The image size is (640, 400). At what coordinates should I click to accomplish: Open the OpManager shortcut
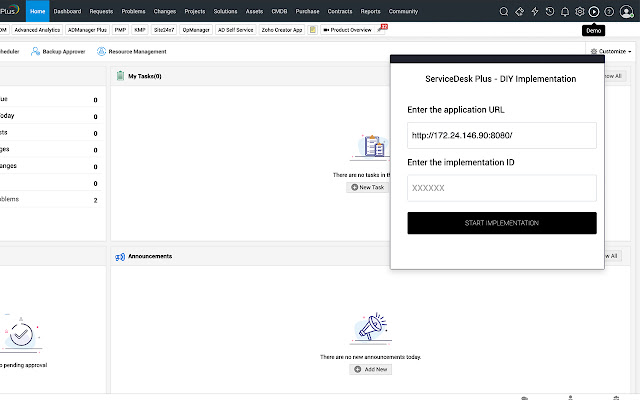[196, 30]
